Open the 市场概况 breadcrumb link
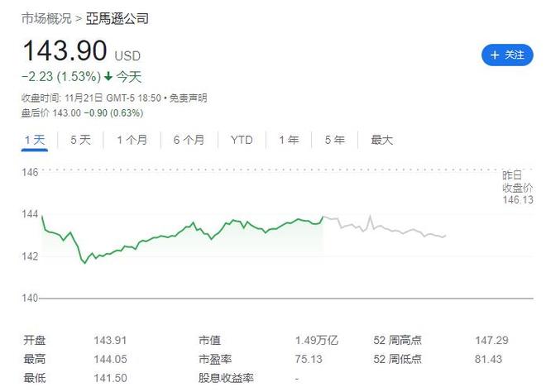546x392 pixels. click(x=45, y=17)
